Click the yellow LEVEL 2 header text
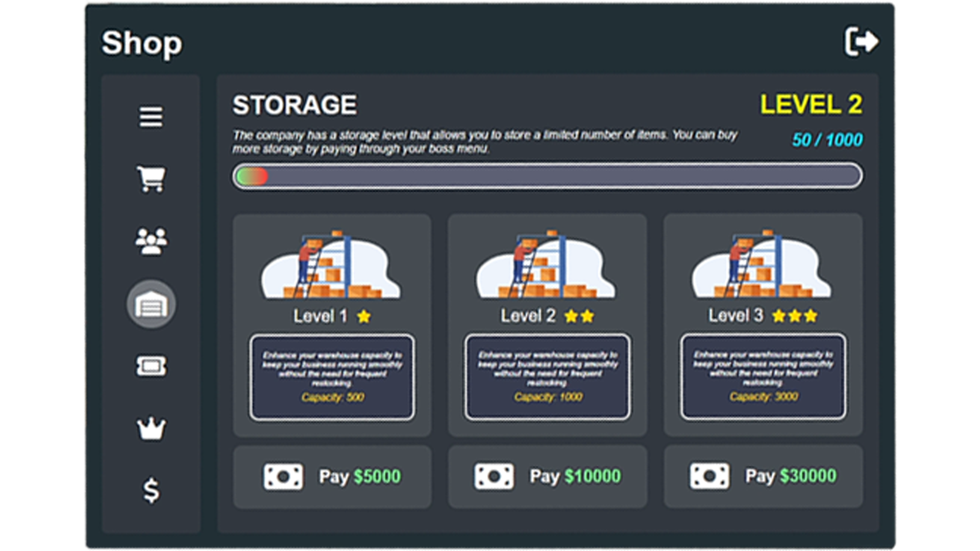Viewport: 980px width, 551px height. [811, 103]
